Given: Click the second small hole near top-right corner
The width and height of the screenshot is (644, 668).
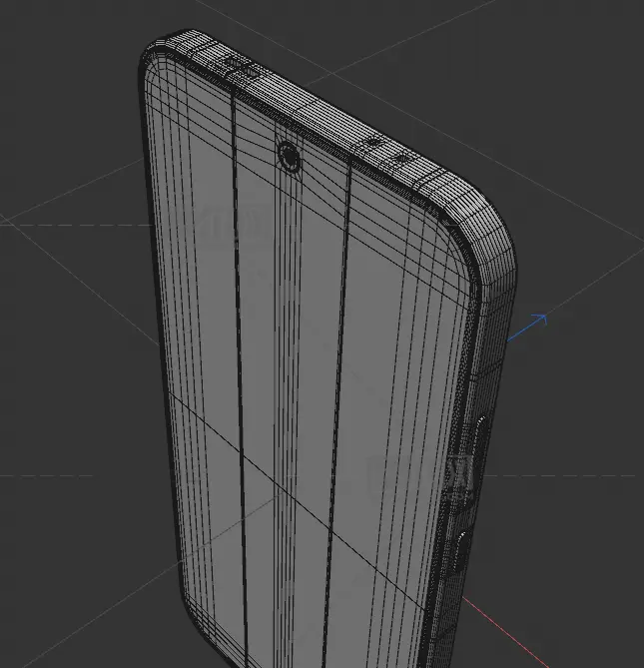Looking at the screenshot, I should pos(401,157).
